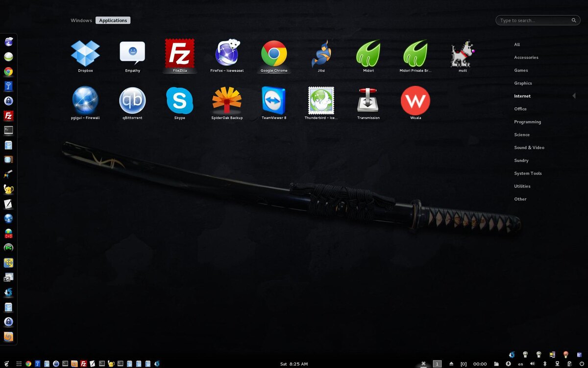
Task: Click the 00:00 timer indicator
Action: point(480,364)
